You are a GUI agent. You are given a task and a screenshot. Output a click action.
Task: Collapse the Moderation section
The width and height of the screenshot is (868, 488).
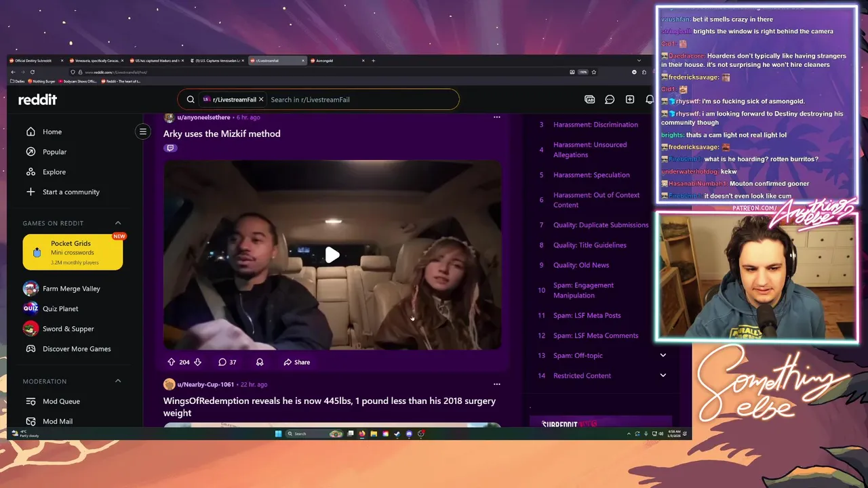[x=118, y=381]
